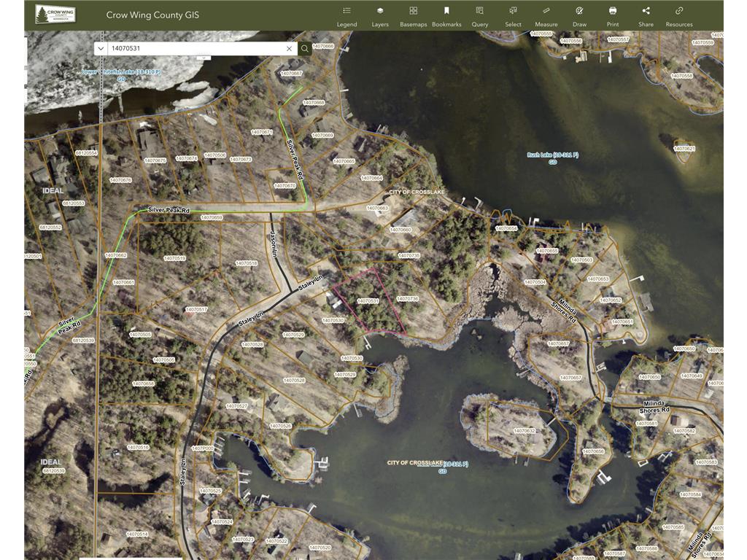Open the Resources links
Screen dimensions: 747x560
tap(679, 16)
